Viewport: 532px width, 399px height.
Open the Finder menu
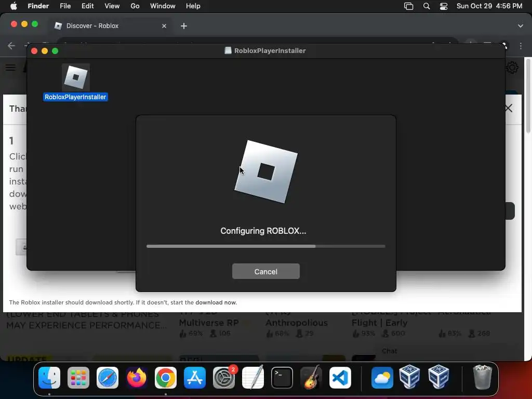pyautogui.click(x=38, y=6)
